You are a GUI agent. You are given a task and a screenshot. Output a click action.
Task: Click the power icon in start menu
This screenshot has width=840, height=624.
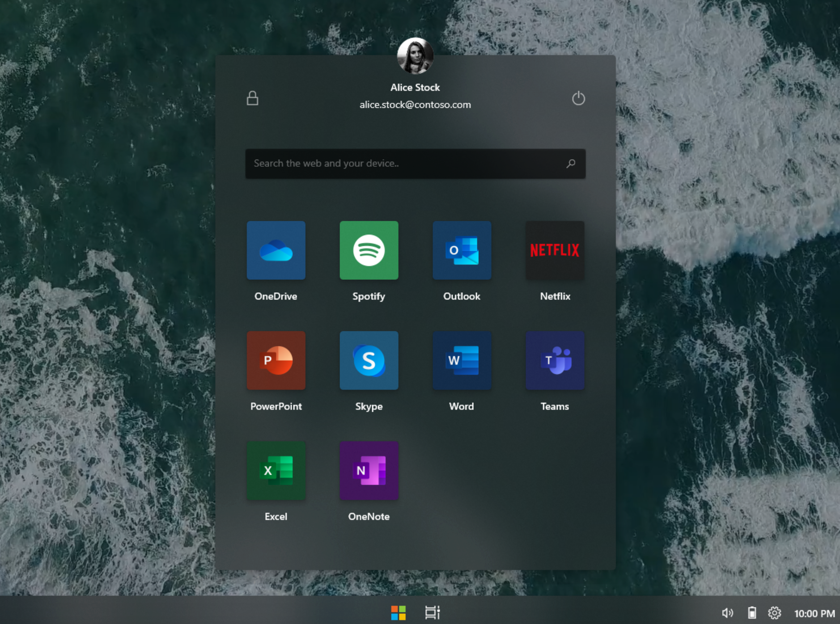click(578, 98)
